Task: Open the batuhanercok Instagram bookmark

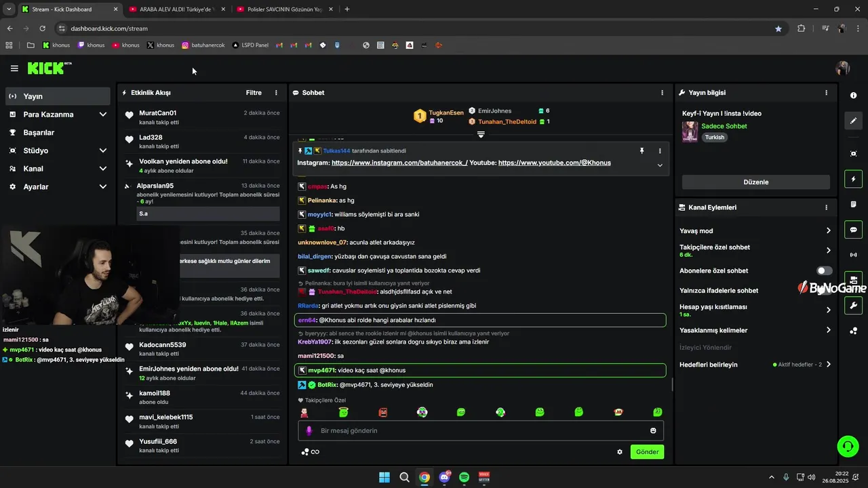Action: [x=203, y=45]
